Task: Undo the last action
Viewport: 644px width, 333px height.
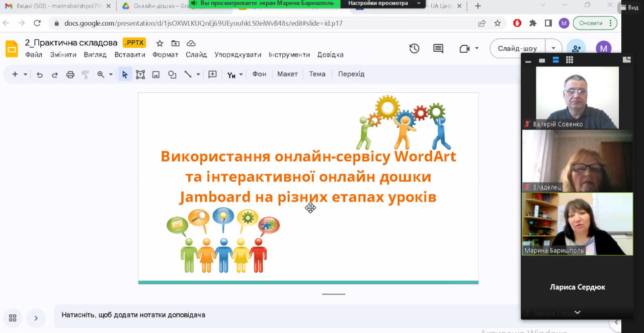Action: [40, 75]
